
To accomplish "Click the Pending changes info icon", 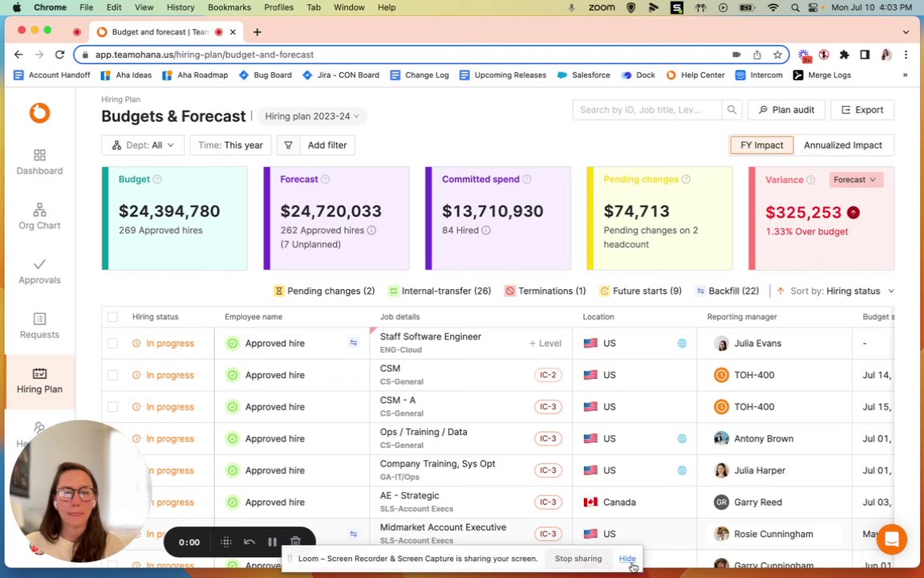I will [686, 179].
